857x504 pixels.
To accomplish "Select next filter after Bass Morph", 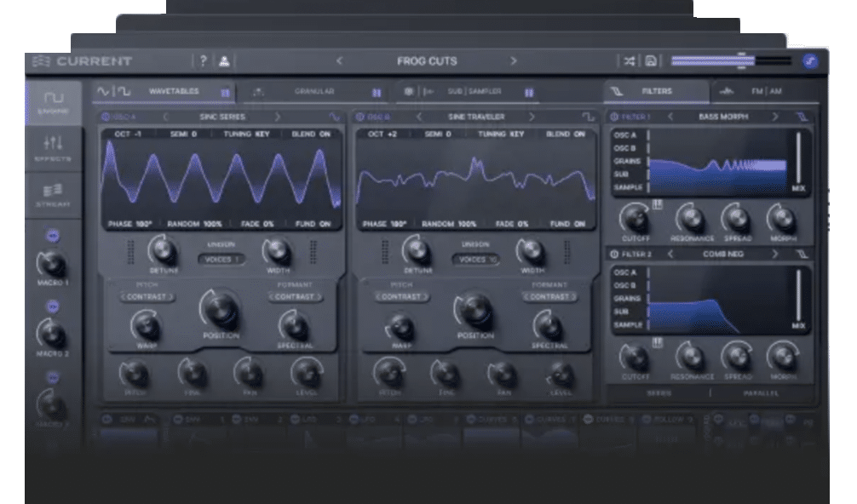I will point(775,117).
